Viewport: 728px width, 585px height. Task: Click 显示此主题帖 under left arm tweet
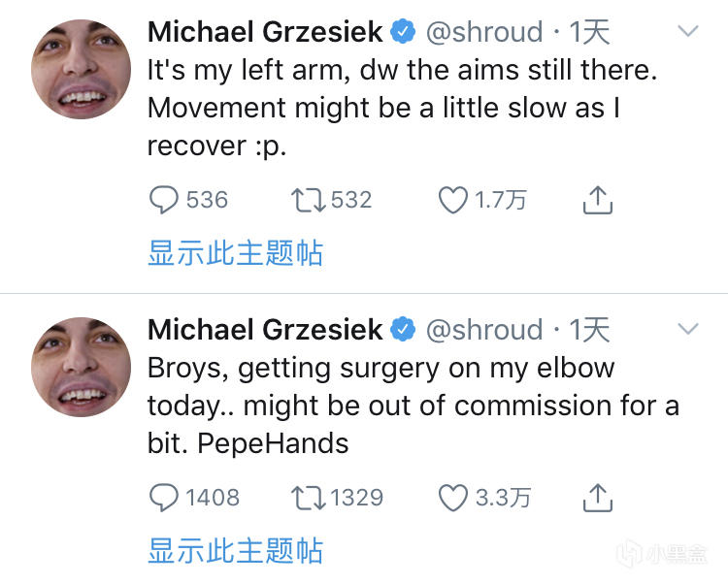(235, 254)
